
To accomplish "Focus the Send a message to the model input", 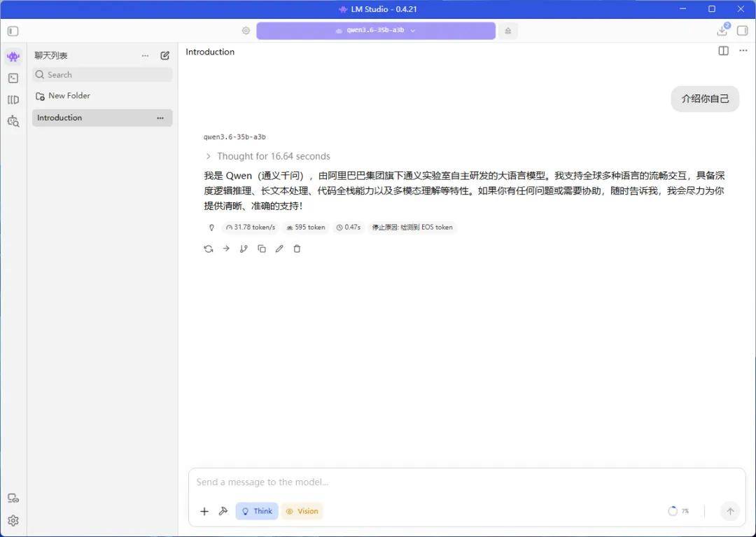I will pyautogui.click(x=467, y=482).
